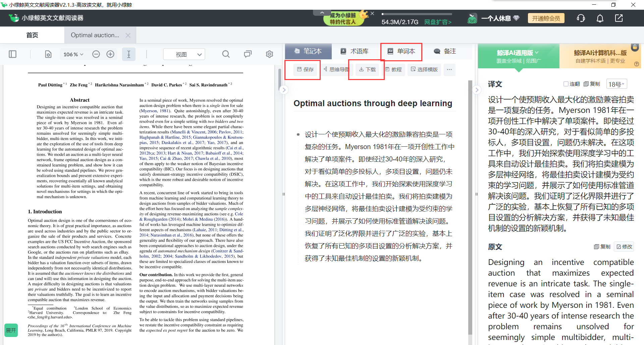Screen dimensions: 644x345
Task: Click the Manelli & Vincent, 2006 citation
Action: (x=194, y=132)
